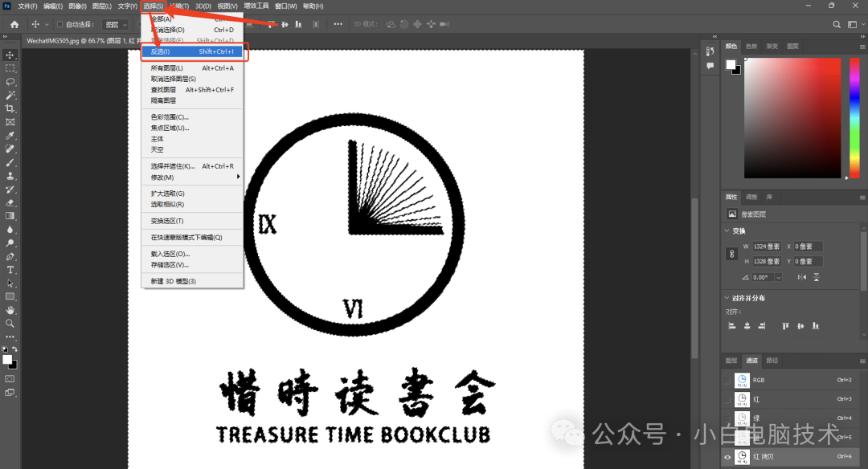Show the 绿 channel visibility
868x469 pixels.
click(x=727, y=418)
